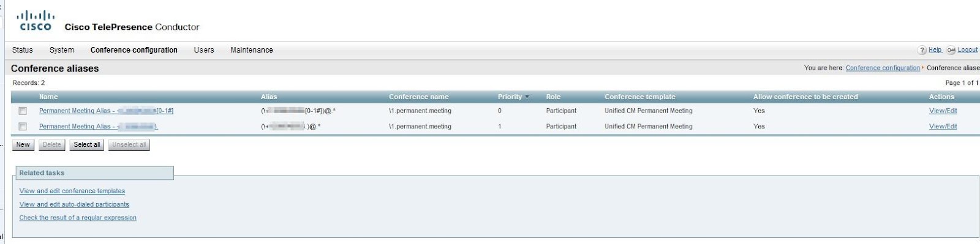Click the Logout link
This screenshot has height=244, width=980.
[968, 50]
